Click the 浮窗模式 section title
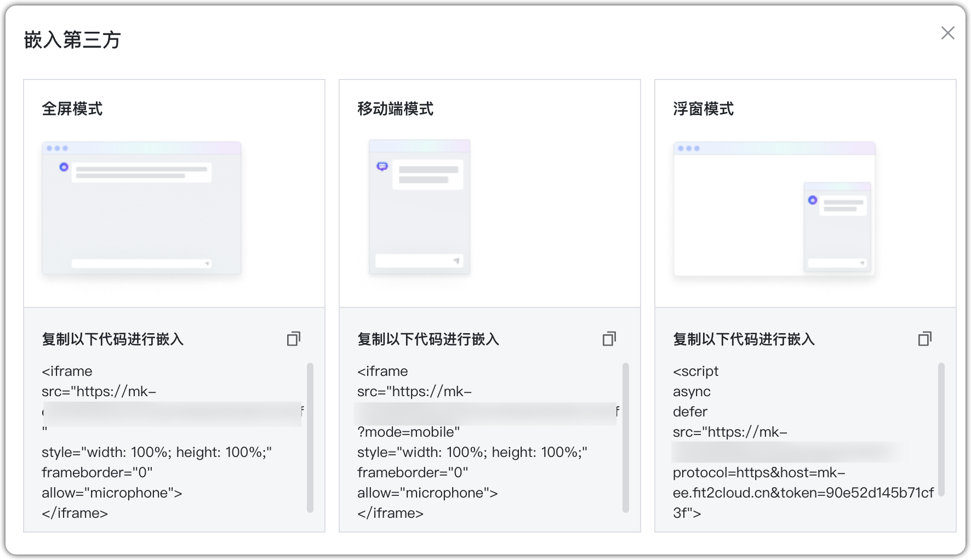971x560 pixels. (704, 108)
